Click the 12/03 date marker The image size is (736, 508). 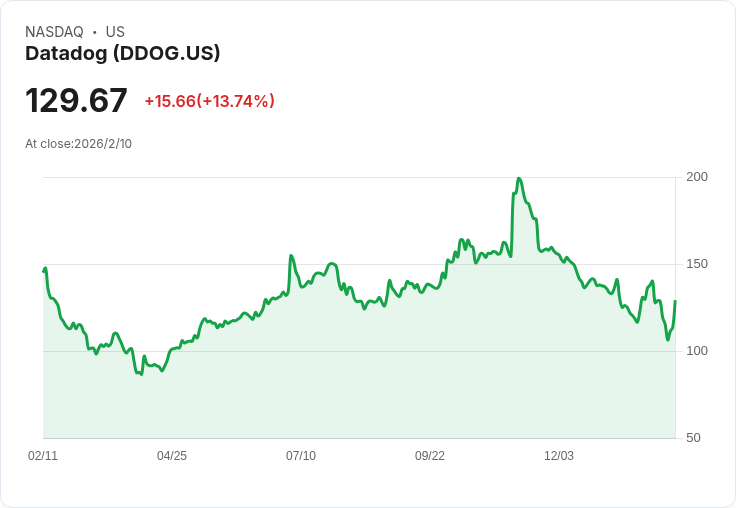pyautogui.click(x=559, y=455)
